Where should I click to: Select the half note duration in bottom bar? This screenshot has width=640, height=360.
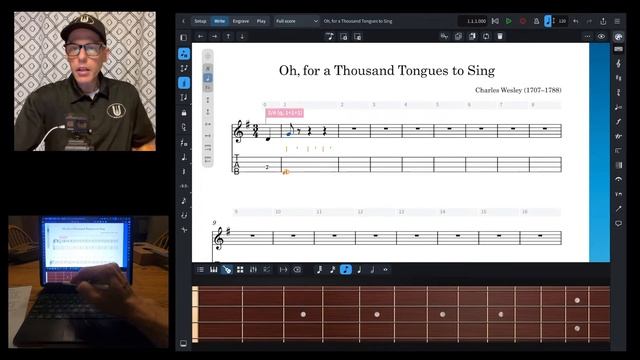coord(372,269)
